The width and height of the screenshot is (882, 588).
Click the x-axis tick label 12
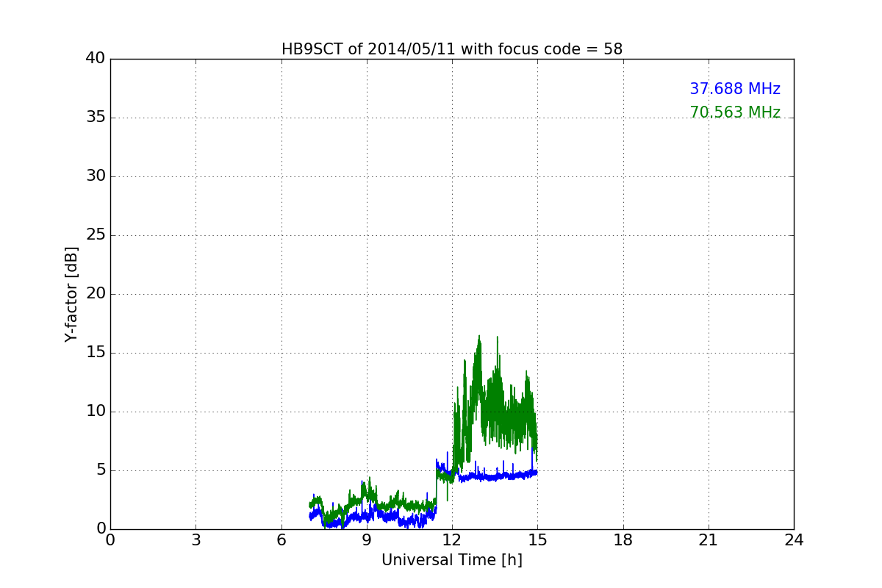pyautogui.click(x=452, y=540)
